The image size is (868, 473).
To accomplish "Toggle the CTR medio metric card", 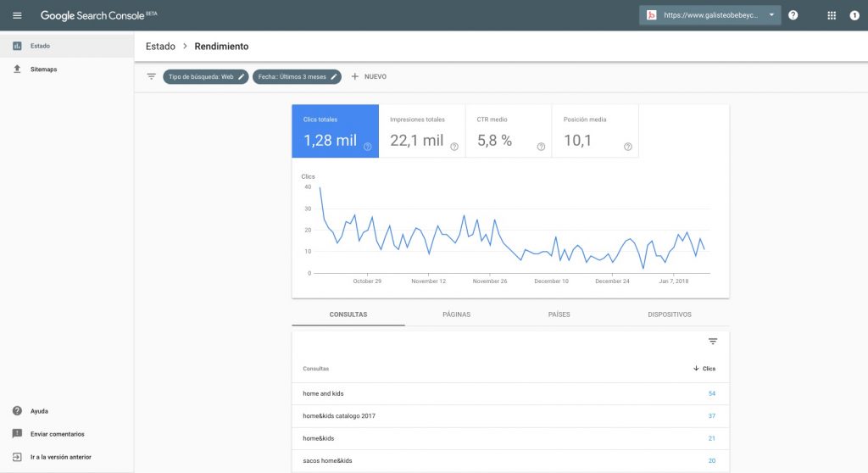I will pos(508,131).
